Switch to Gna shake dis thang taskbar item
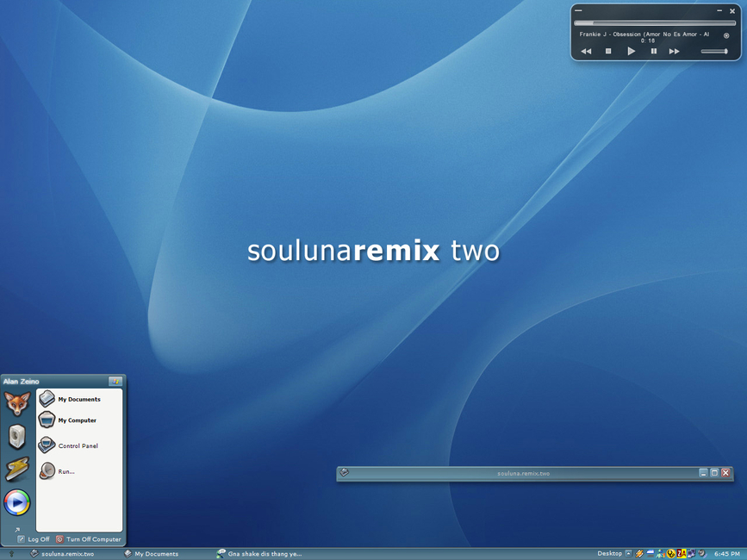747x560 pixels. point(259,554)
